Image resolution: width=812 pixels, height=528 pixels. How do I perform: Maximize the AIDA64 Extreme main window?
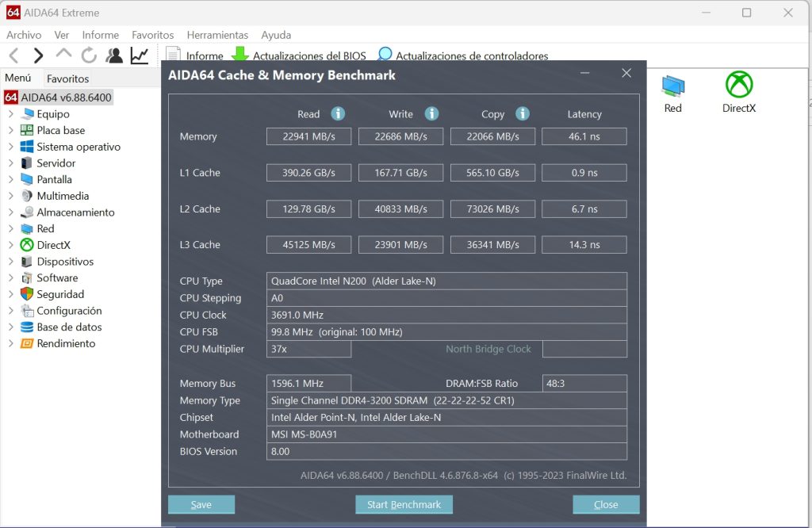point(747,13)
